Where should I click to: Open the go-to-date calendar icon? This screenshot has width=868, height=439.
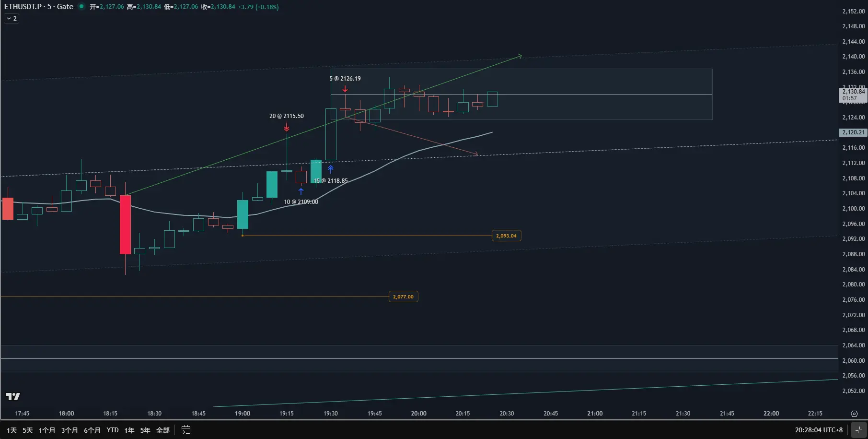185,430
